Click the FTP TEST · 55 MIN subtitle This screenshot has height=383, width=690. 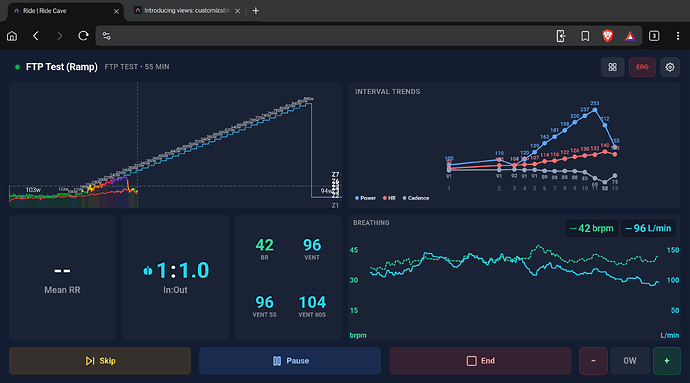click(x=137, y=67)
